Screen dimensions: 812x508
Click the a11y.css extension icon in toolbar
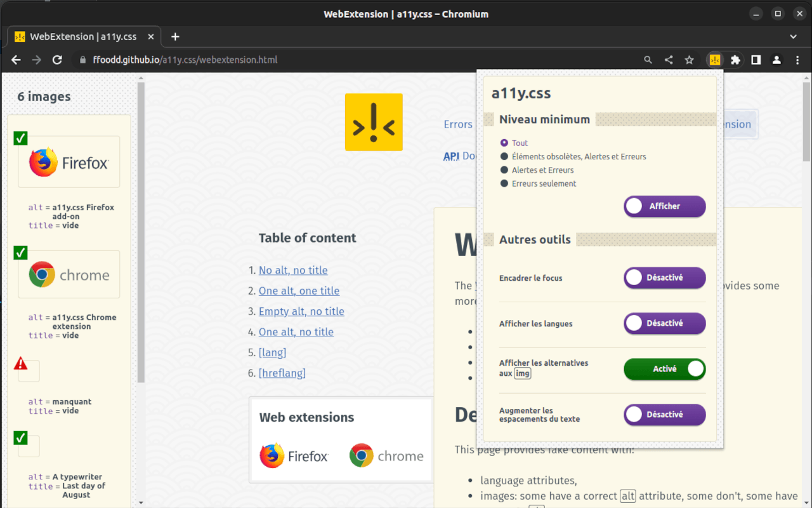tap(715, 60)
